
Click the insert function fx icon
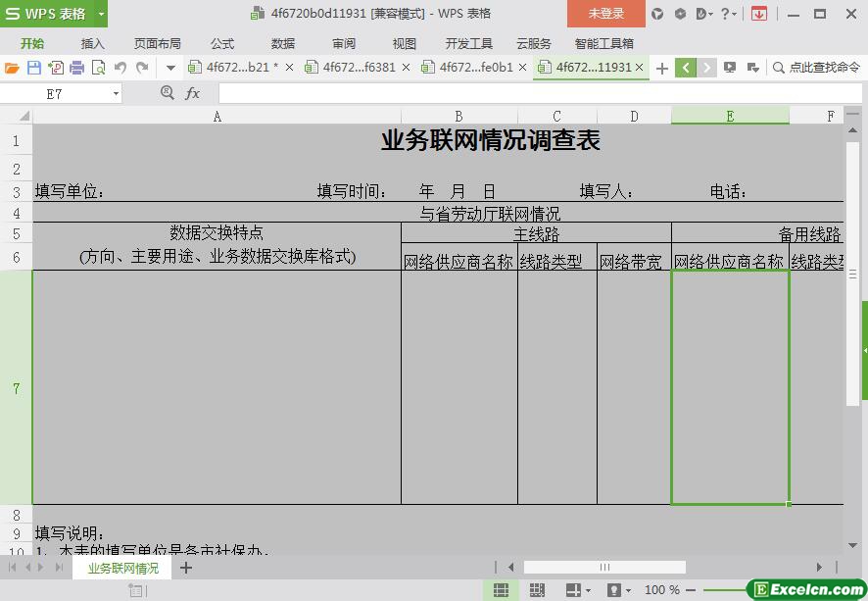point(193,93)
